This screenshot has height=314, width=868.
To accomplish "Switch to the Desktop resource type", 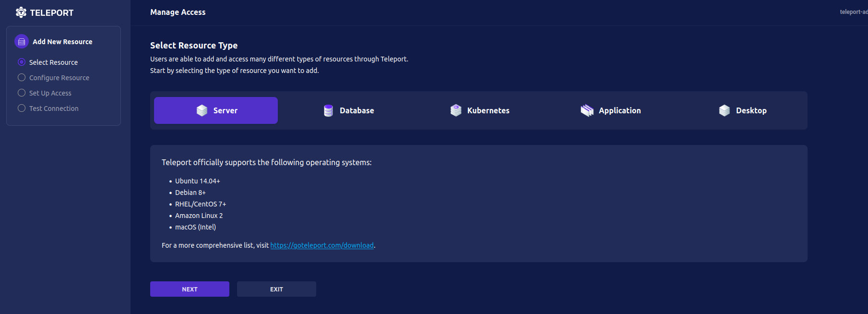I will point(742,110).
